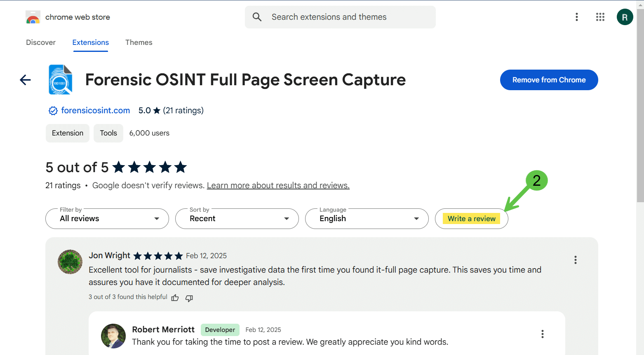Click the Jon Wright reviewer name
The height and width of the screenshot is (355, 644).
[110, 255]
